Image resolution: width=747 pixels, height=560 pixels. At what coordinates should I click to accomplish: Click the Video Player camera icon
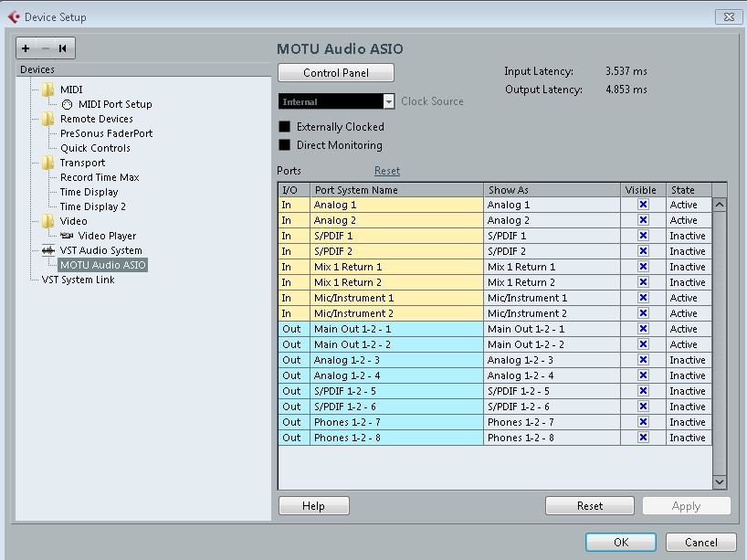[67, 236]
